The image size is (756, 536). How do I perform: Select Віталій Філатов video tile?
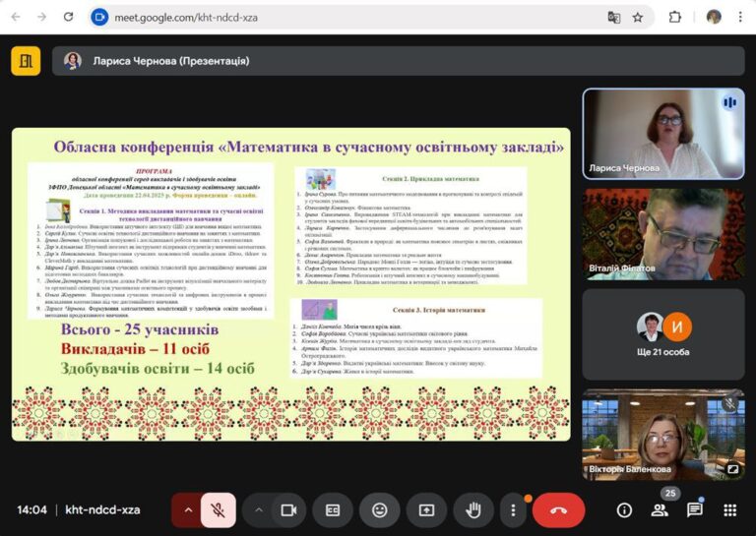(663, 234)
